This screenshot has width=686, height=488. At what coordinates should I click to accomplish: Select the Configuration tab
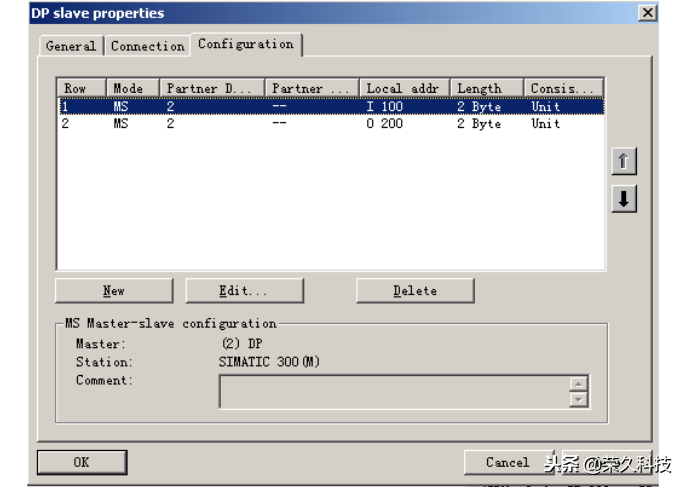(x=246, y=44)
